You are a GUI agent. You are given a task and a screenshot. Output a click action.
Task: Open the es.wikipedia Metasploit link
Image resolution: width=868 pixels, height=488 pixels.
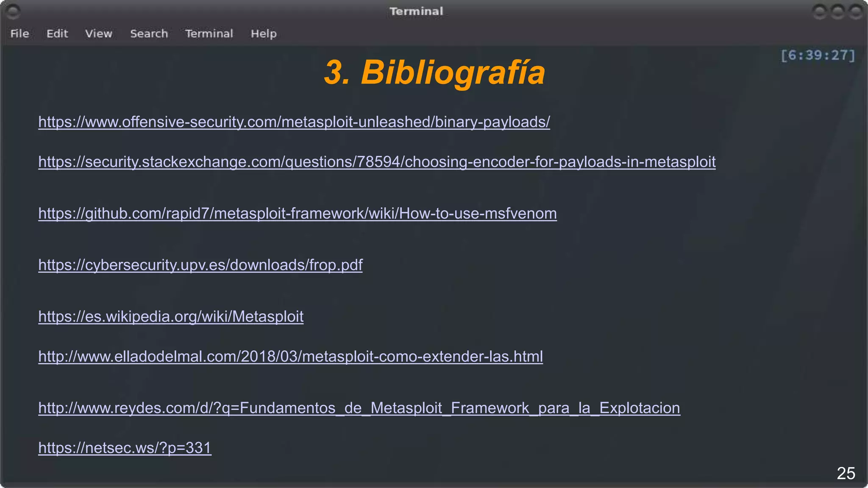click(171, 317)
